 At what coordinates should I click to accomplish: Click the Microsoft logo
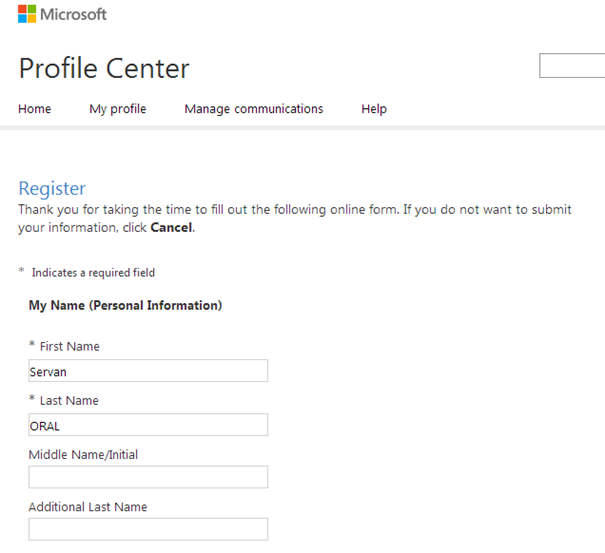pyautogui.click(x=62, y=14)
